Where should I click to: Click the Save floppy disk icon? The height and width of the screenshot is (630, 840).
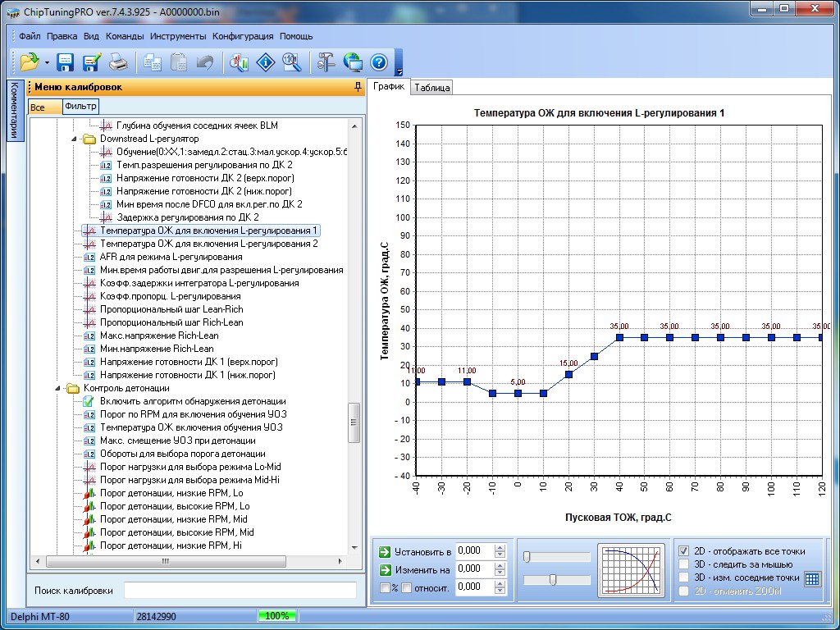[x=66, y=62]
